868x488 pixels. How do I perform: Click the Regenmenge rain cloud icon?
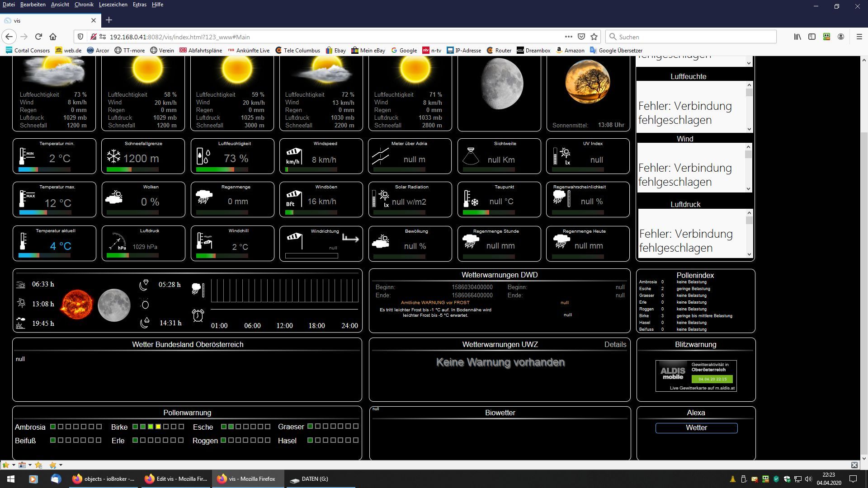pyautogui.click(x=204, y=197)
